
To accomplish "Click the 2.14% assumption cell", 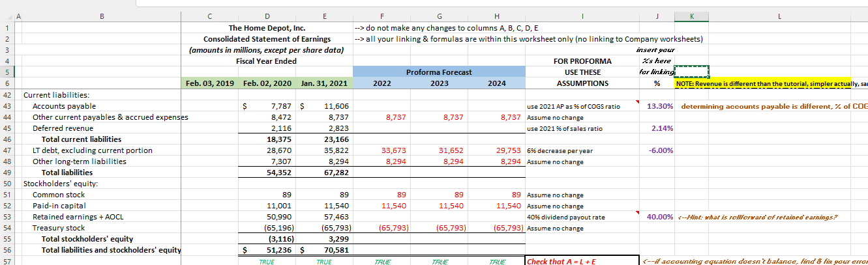I will (662, 128).
